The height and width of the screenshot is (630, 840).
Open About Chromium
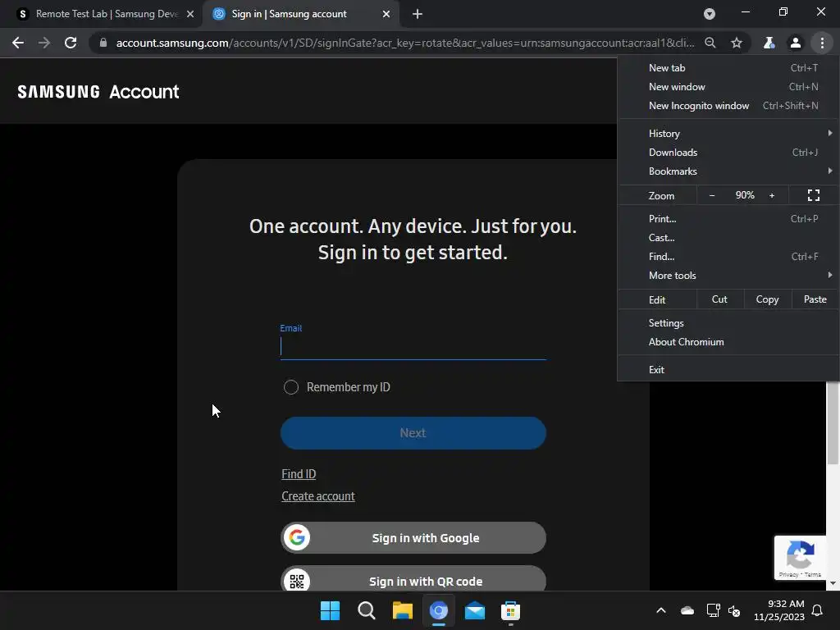tap(728, 342)
